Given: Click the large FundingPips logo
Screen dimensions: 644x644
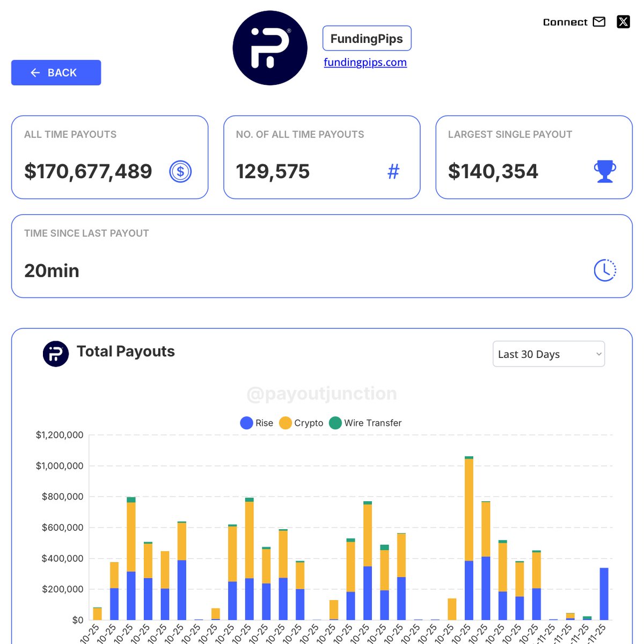Looking at the screenshot, I should (x=270, y=48).
